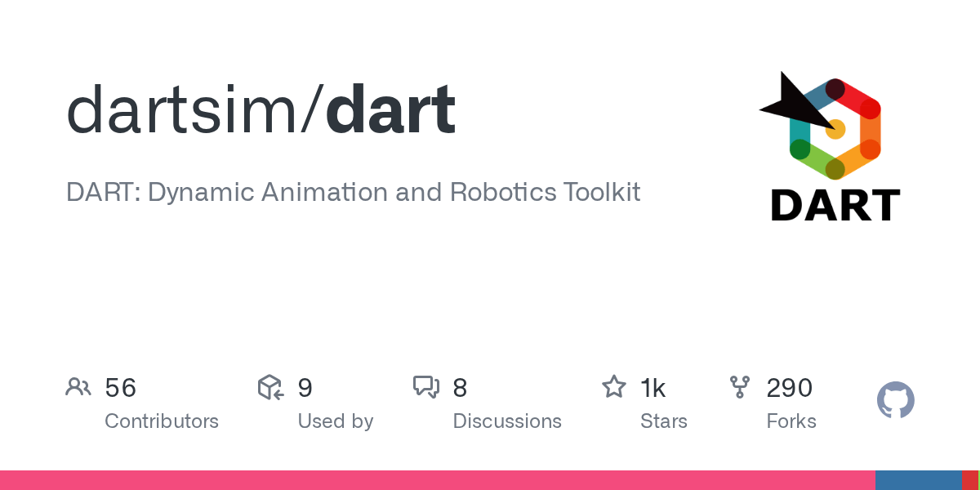Click the 9 Used by count

[305, 387]
